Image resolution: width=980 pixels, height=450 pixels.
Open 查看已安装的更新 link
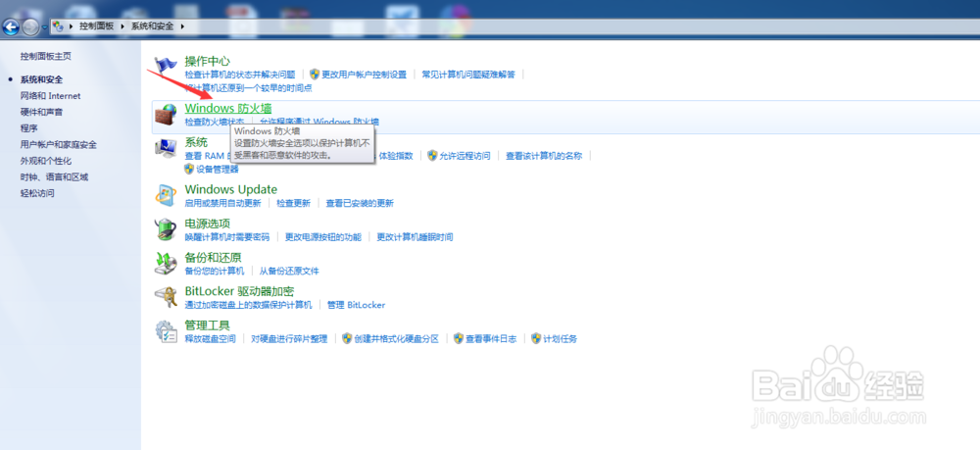[x=360, y=203]
